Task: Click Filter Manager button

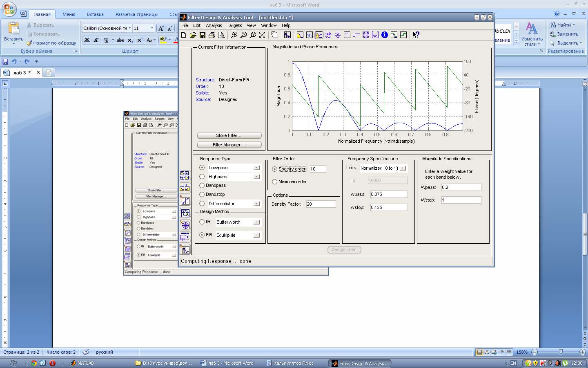Action: tap(229, 145)
